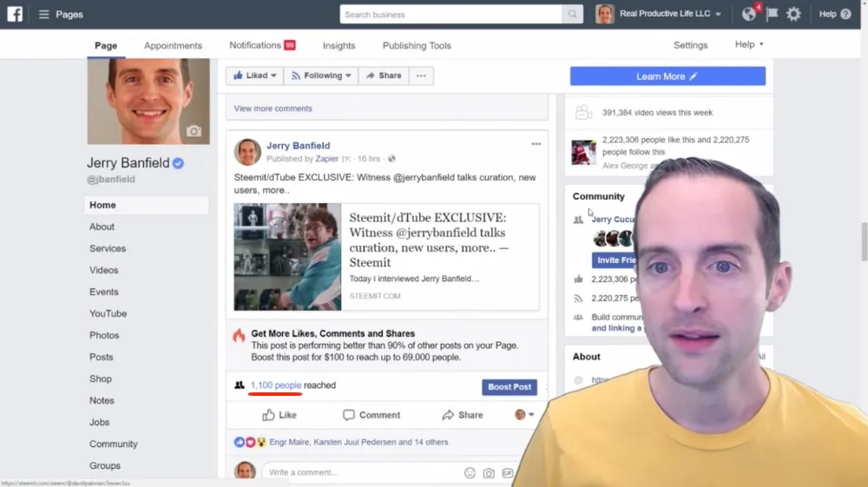Select YouTube in the left sidebar
This screenshot has width=868, height=487.
108,313
